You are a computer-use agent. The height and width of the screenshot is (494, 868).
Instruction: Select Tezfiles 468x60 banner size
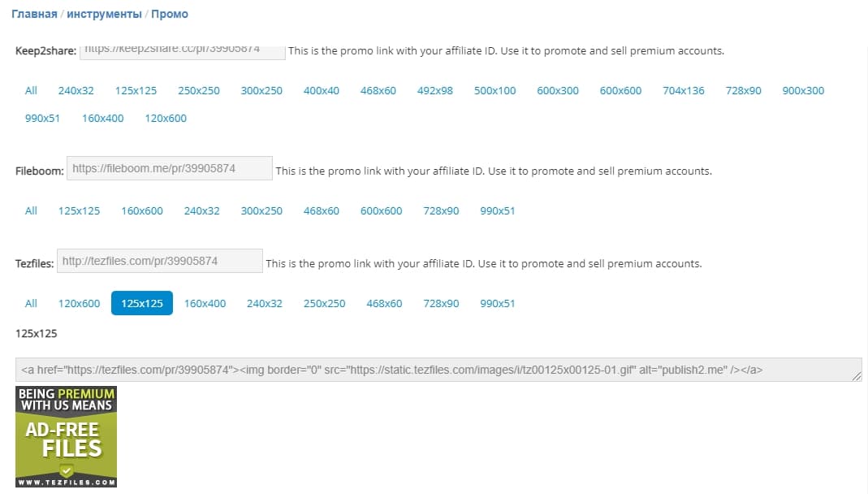click(x=384, y=303)
